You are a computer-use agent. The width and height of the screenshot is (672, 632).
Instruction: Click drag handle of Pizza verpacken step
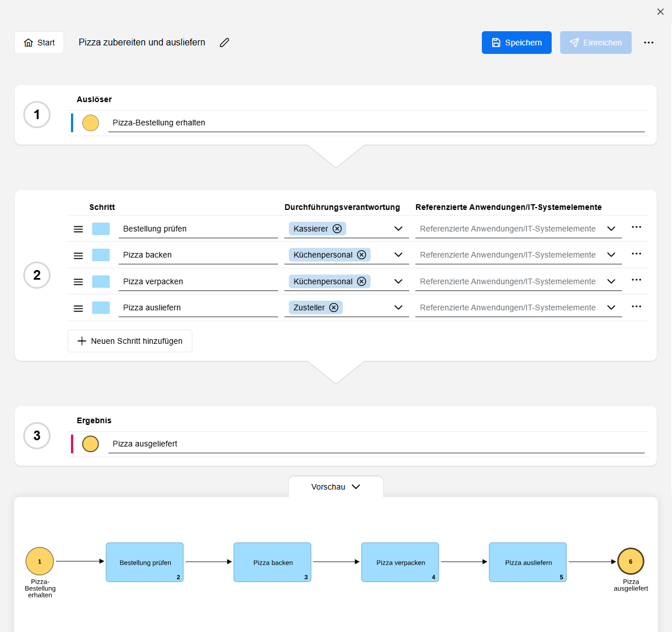(x=78, y=282)
